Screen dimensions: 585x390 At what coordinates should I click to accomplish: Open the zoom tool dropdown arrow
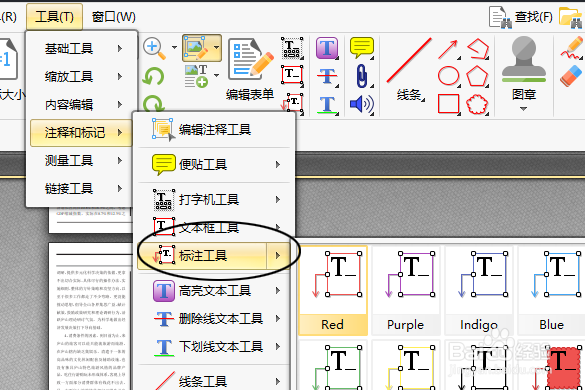(174, 47)
